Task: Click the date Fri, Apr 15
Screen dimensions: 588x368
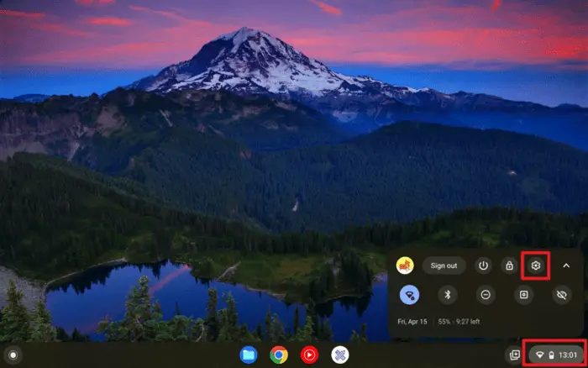Action: 412,322
